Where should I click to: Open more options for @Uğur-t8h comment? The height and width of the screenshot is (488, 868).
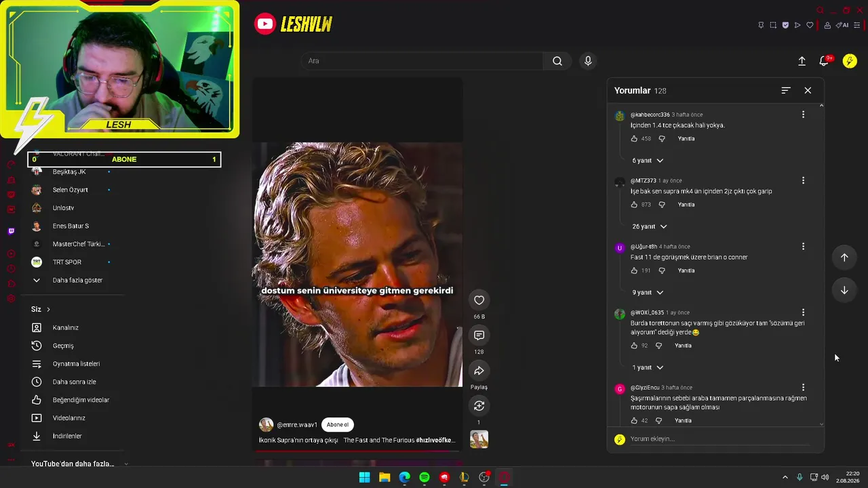[x=803, y=246]
